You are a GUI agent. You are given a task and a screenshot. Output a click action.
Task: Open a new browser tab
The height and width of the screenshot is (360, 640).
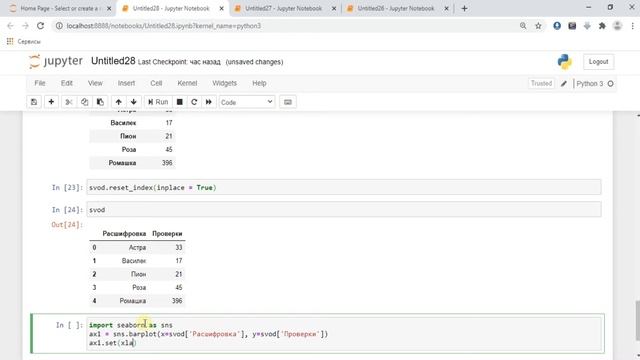464,8
